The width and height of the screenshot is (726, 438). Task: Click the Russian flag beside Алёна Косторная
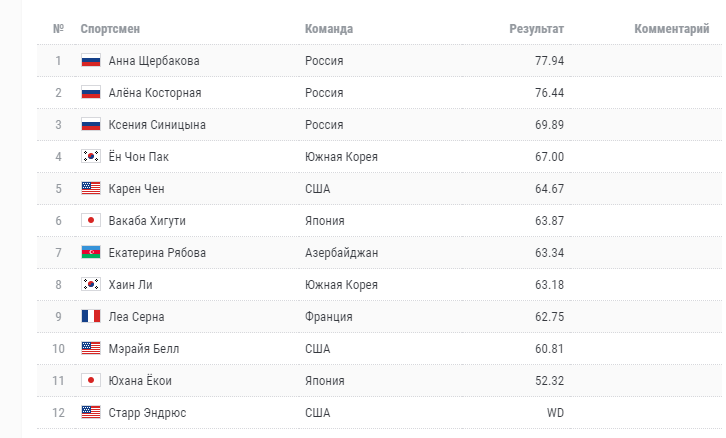point(91,93)
